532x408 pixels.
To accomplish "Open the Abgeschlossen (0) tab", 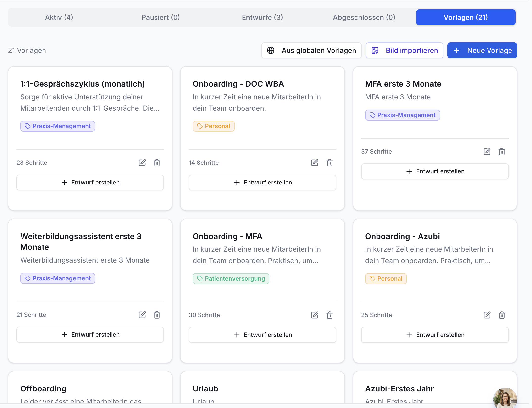I will pyautogui.click(x=364, y=17).
